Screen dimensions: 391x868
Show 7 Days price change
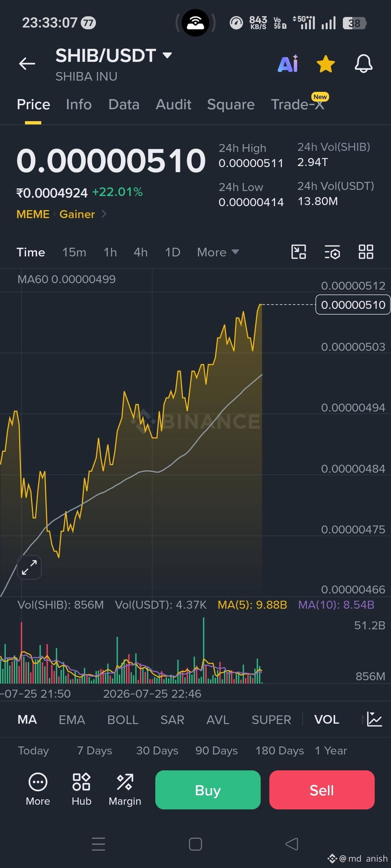coord(94,751)
